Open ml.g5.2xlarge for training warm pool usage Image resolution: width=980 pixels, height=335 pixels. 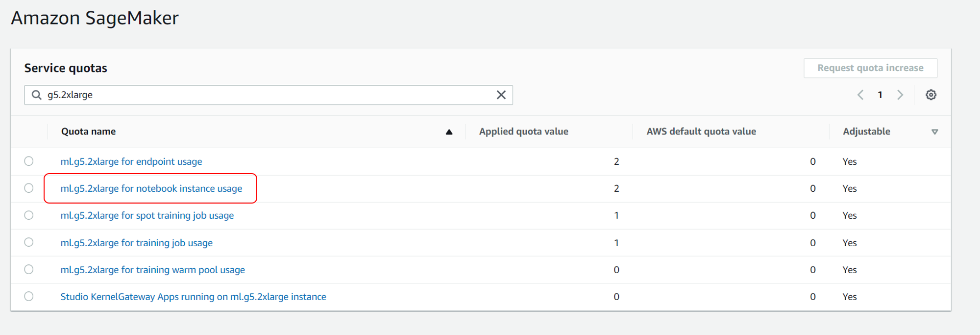pyautogui.click(x=152, y=270)
